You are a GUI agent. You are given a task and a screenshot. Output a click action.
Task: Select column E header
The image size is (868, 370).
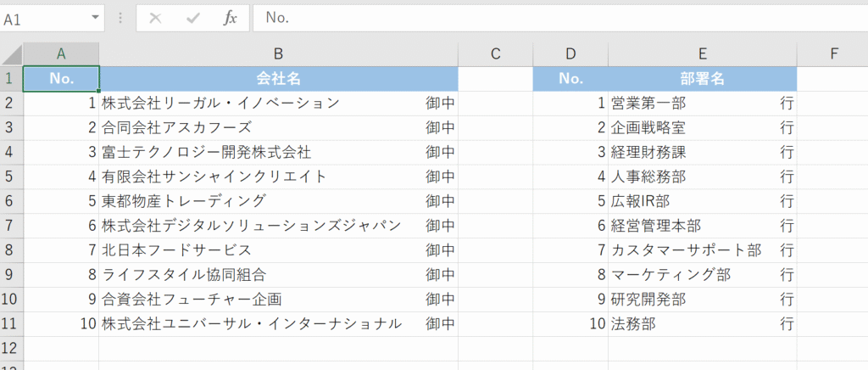tap(702, 54)
